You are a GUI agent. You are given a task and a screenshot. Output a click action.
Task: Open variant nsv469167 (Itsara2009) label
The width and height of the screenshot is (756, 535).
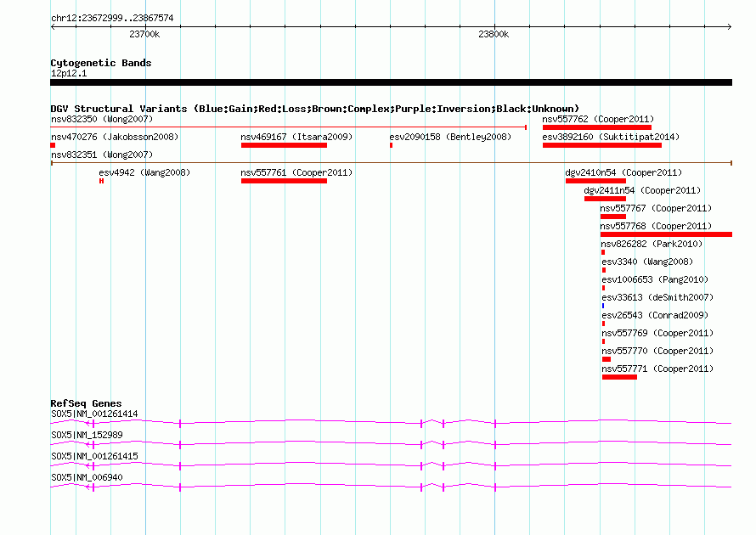pos(296,137)
